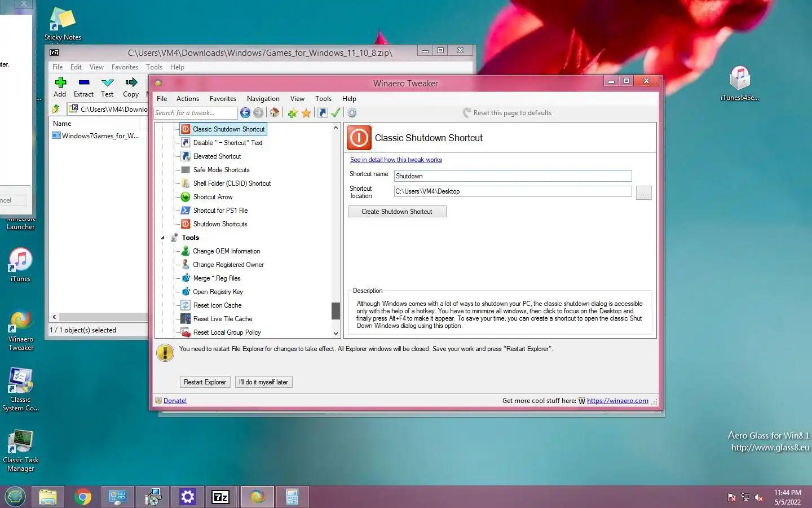Click the shortcut arrow toolbar icon

coord(323,113)
